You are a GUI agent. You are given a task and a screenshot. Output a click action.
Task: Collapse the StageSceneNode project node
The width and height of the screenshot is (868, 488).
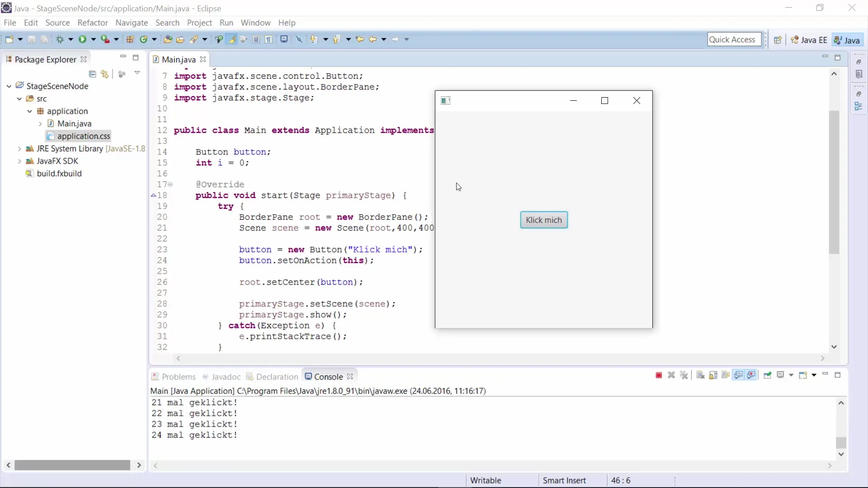click(9, 86)
